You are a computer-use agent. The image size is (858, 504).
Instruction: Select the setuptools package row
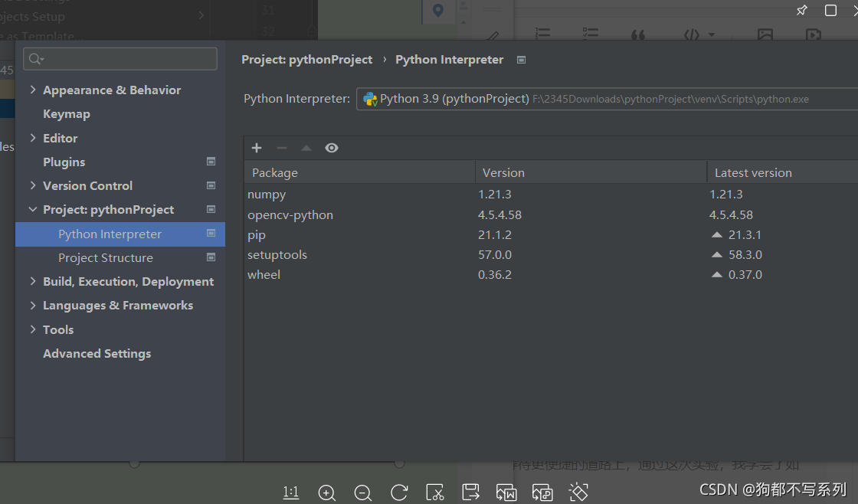[x=551, y=254]
